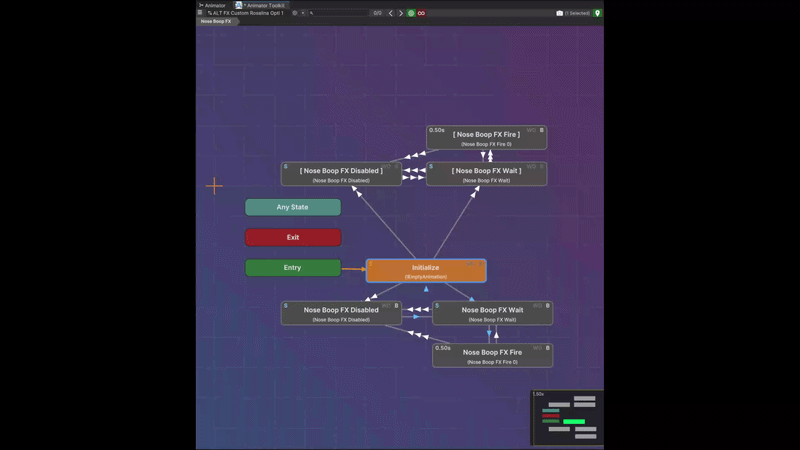Click S icon on Initialize state
This screenshot has width=800, height=450.
tap(371, 264)
